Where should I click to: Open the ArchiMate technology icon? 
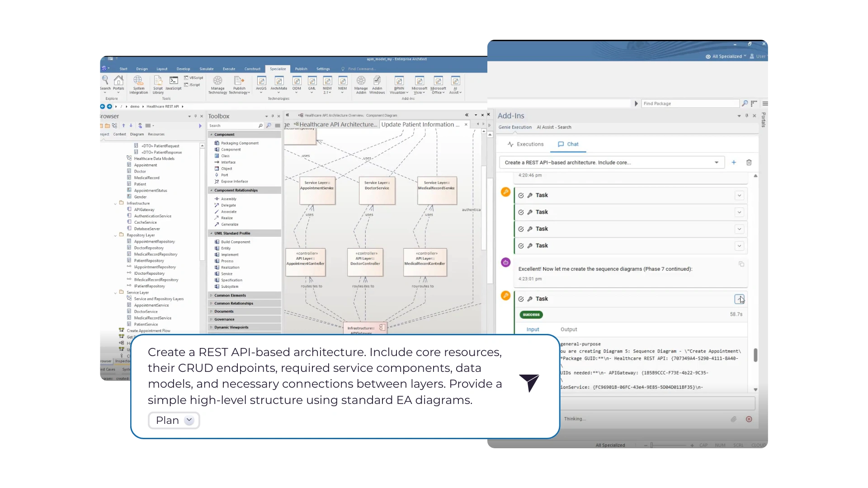(279, 81)
